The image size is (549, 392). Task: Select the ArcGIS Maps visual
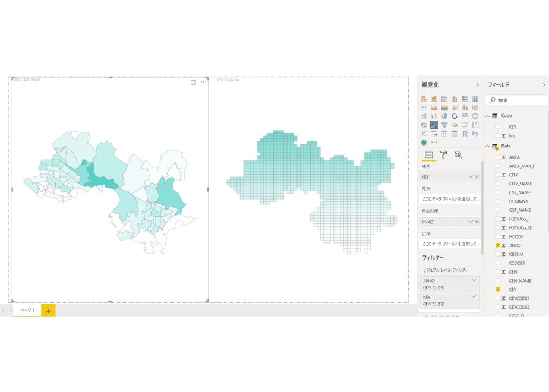[424, 143]
